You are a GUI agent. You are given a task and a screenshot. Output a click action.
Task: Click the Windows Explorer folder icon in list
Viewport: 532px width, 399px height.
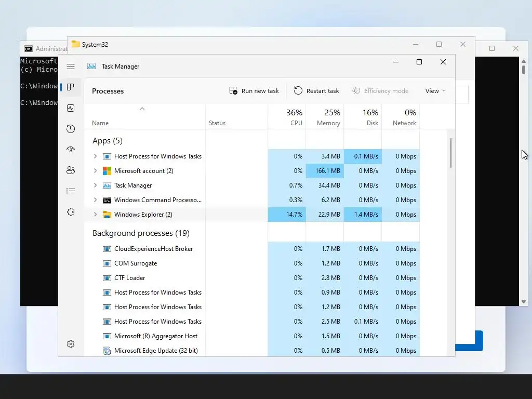(x=107, y=215)
